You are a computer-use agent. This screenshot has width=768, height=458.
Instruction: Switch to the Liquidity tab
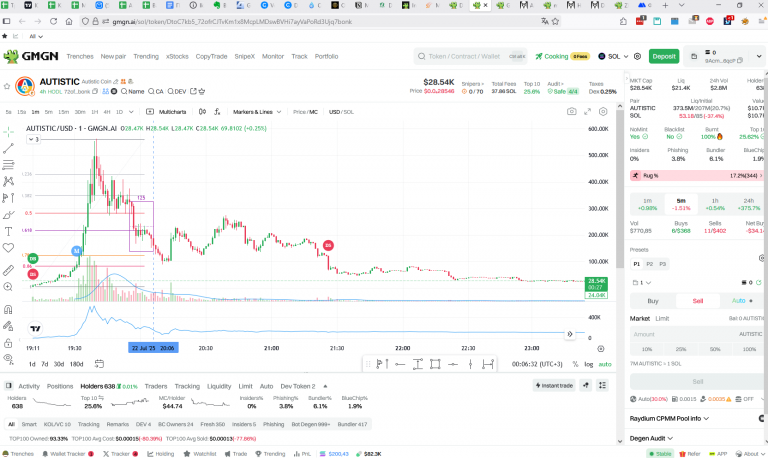[x=219, y=386]
